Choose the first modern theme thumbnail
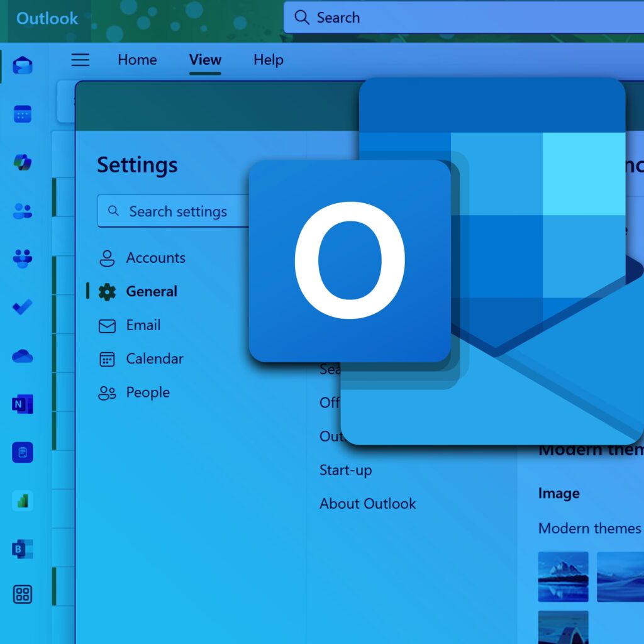Screen dimensions: 644x644 click(563, 577)
